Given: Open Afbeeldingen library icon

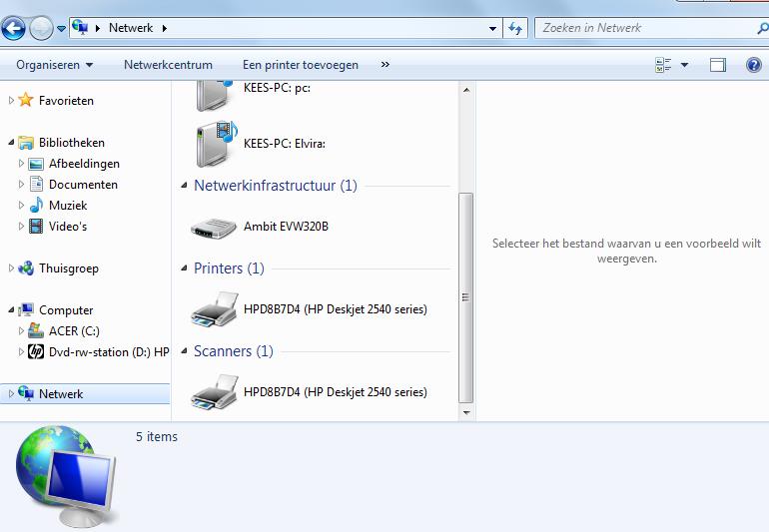Looking at the screenshot, I should 36,164.
